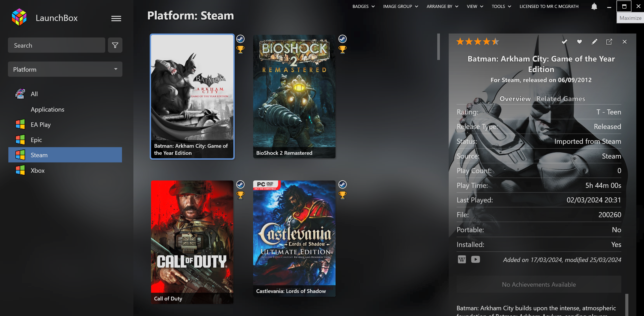Click the trophy badge next to Batman
The height and width of the screenshot is (316, 644).
pyautogui.click(x=240, y=50)
